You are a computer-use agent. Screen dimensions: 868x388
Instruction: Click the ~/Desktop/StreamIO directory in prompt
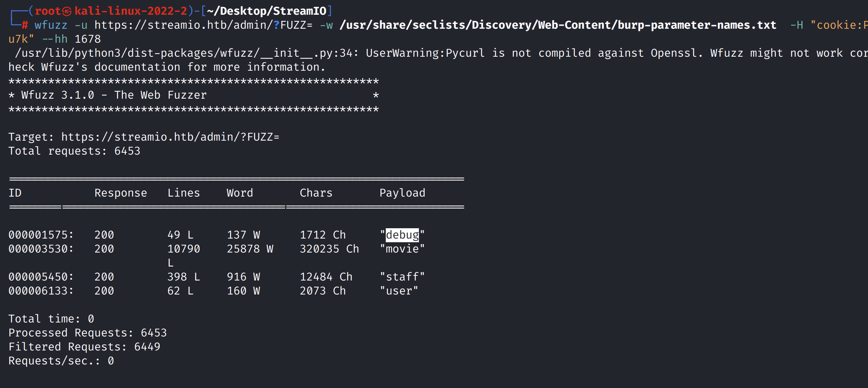tap(267, 11)
